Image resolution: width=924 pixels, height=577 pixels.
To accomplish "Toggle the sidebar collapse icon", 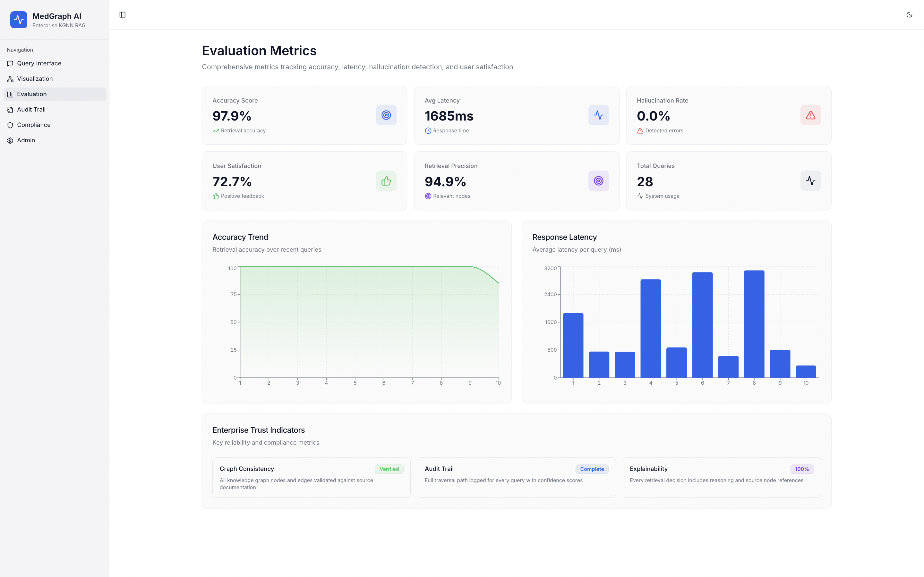I will click(x=122, y=14).
